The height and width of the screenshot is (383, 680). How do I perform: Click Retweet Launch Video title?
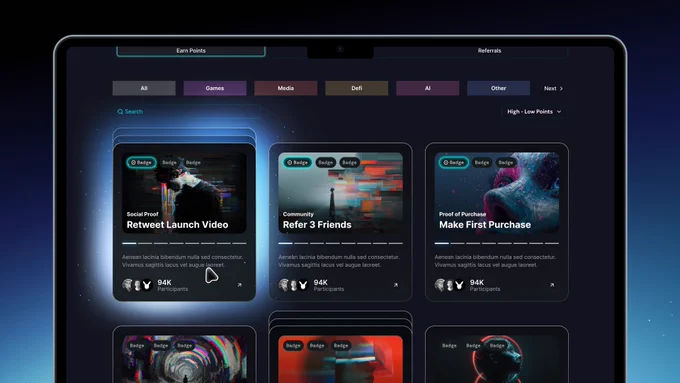(x=177, y=225)
